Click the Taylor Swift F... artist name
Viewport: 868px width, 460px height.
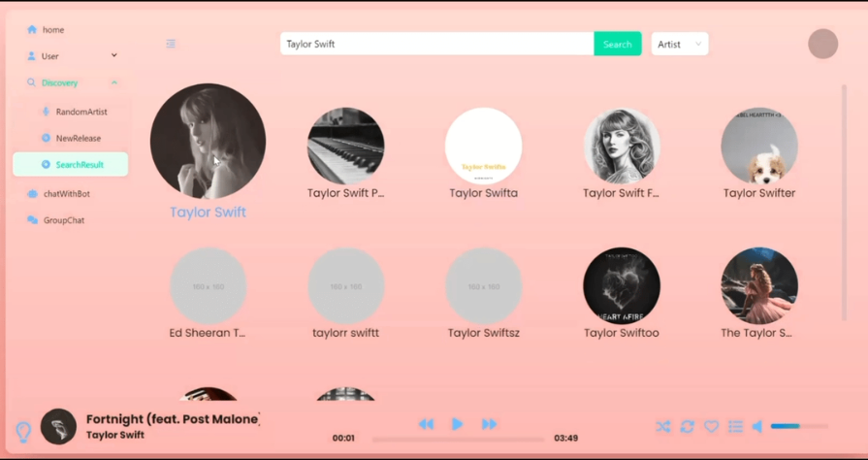[622, 193]
